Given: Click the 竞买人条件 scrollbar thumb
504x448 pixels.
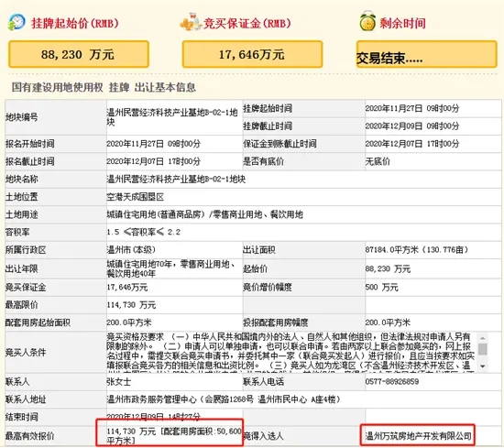Looking at the screenshot, I should pos(482,349).
